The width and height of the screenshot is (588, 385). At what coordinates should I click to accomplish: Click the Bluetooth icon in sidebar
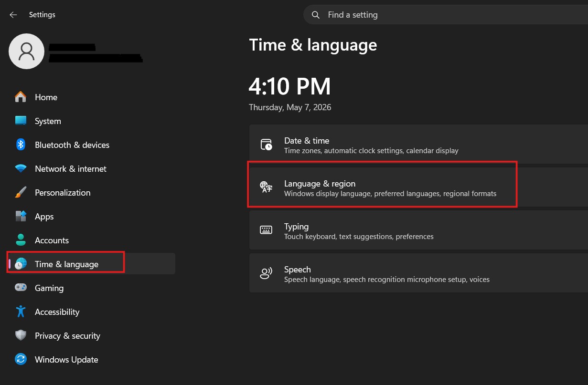pyautogui.click(x=21, y=145)
